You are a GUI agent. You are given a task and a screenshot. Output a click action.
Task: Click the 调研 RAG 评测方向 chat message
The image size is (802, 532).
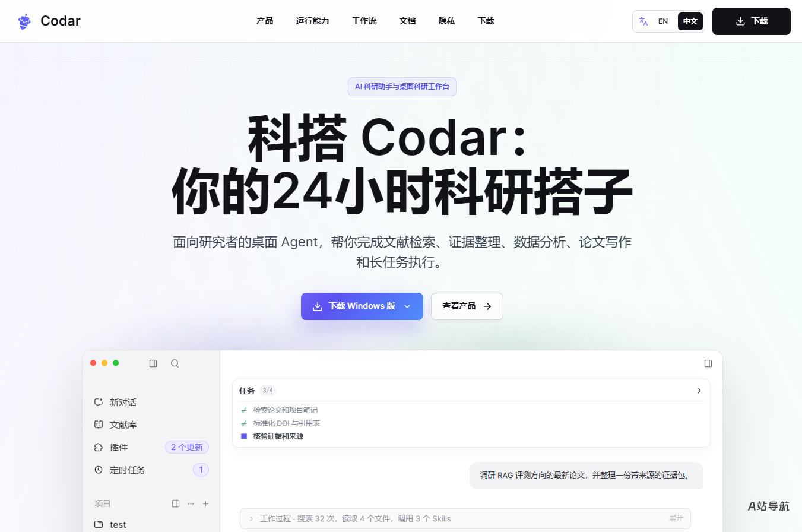[586, 476]
